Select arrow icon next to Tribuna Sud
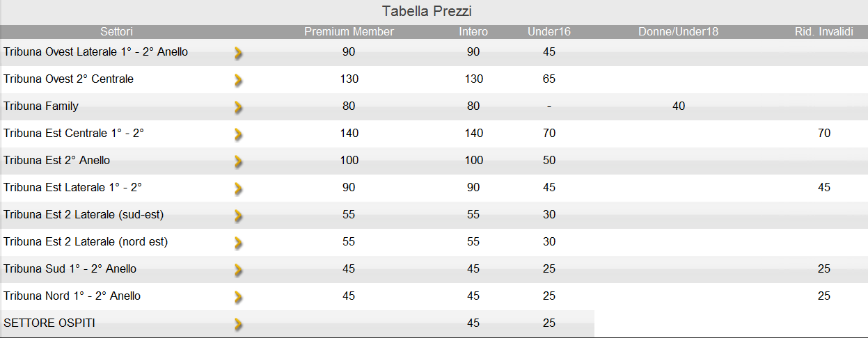The image size is (868, 338). 238,270
